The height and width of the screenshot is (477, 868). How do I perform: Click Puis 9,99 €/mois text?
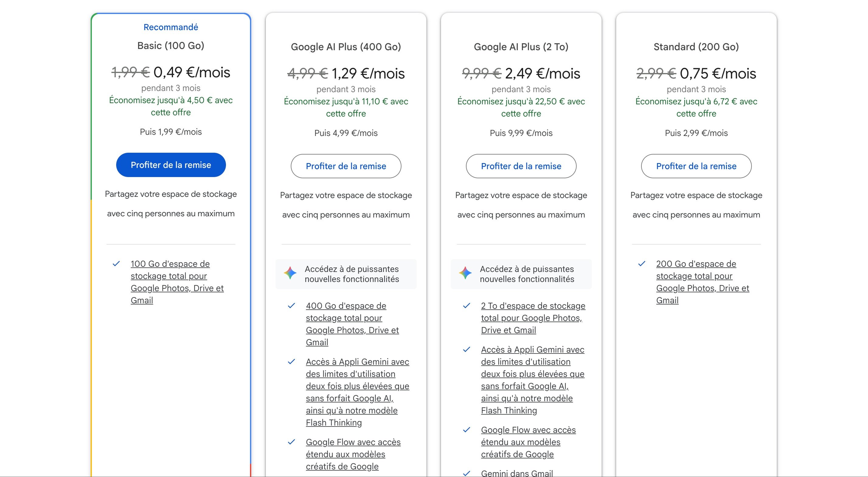[x=521, y=133]
